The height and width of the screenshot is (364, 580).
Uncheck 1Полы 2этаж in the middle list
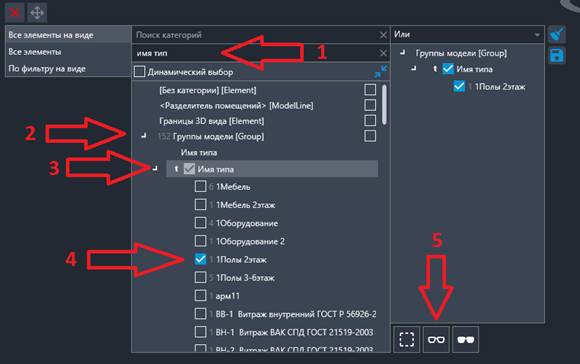point(200,259)
